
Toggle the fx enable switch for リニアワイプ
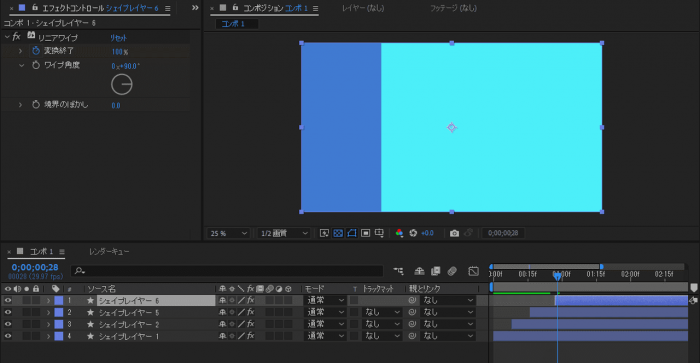point(17,37)
